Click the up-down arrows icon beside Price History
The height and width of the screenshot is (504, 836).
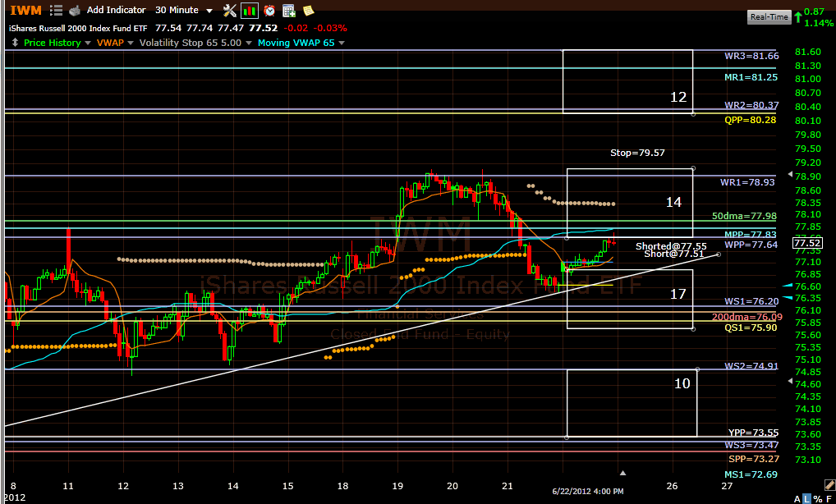point(15,43)
